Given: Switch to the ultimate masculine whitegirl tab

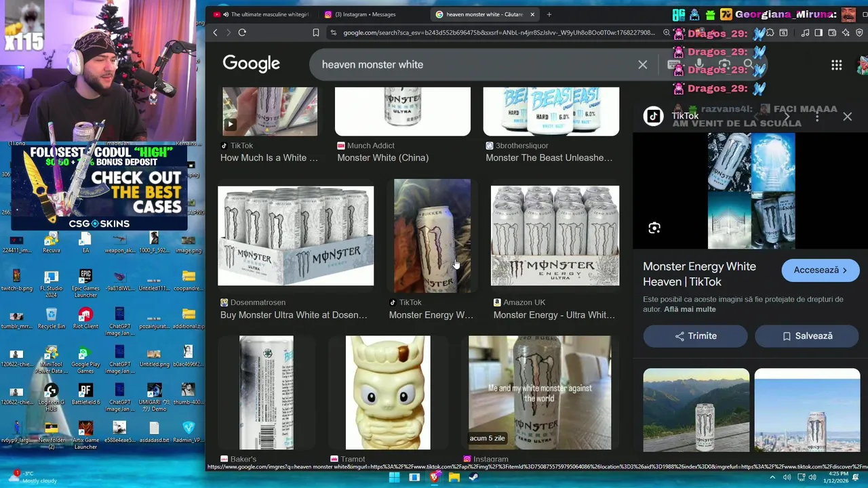Looking at the screenshot, I should [261, 14].
